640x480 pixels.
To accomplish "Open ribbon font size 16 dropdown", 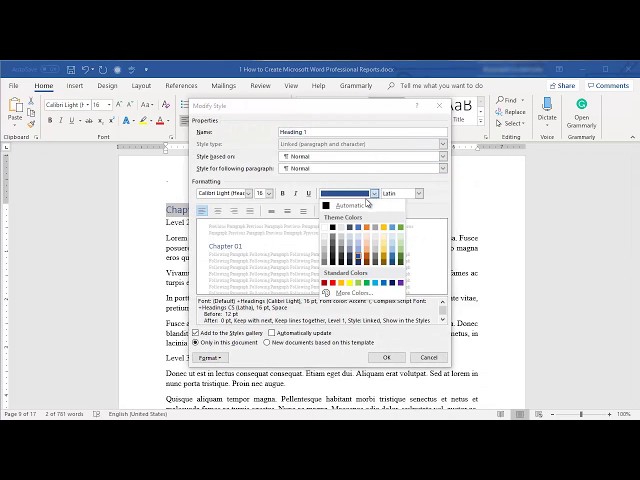I will (x=109, y=105).
